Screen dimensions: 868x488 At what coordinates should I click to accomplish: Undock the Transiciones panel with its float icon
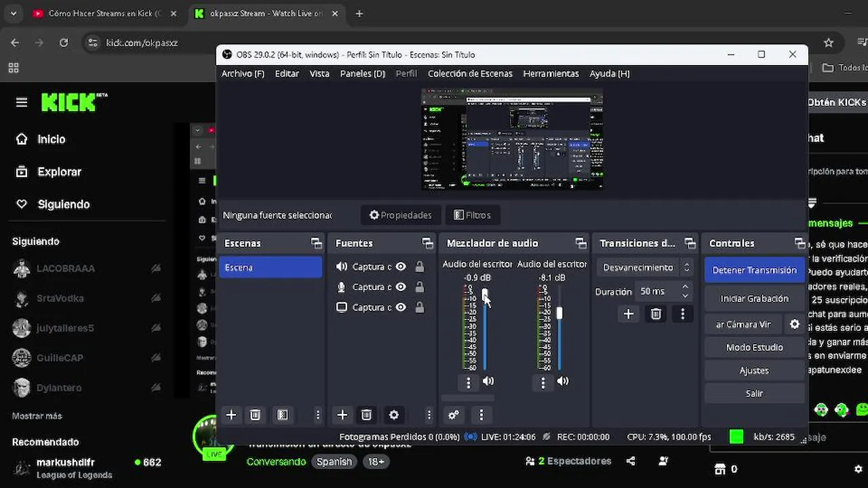coord(690,243)
